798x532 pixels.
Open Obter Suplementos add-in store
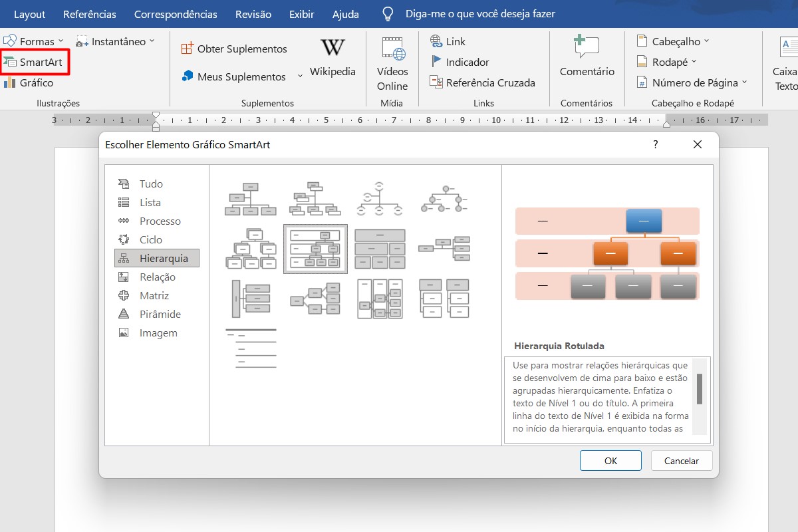click(x=234, y=49)
